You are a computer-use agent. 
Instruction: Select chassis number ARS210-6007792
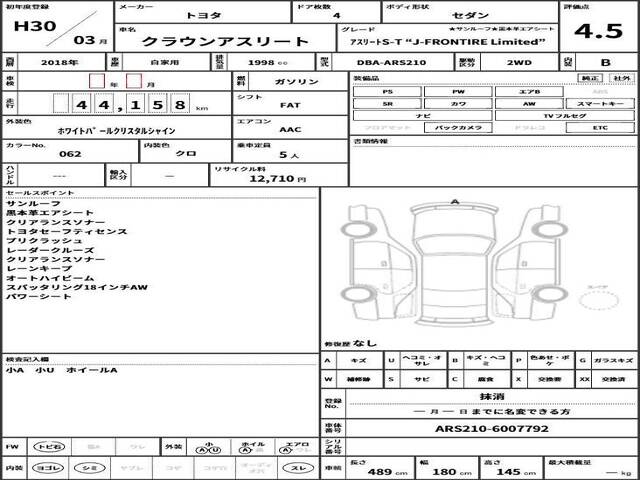(x=492, y=429)
